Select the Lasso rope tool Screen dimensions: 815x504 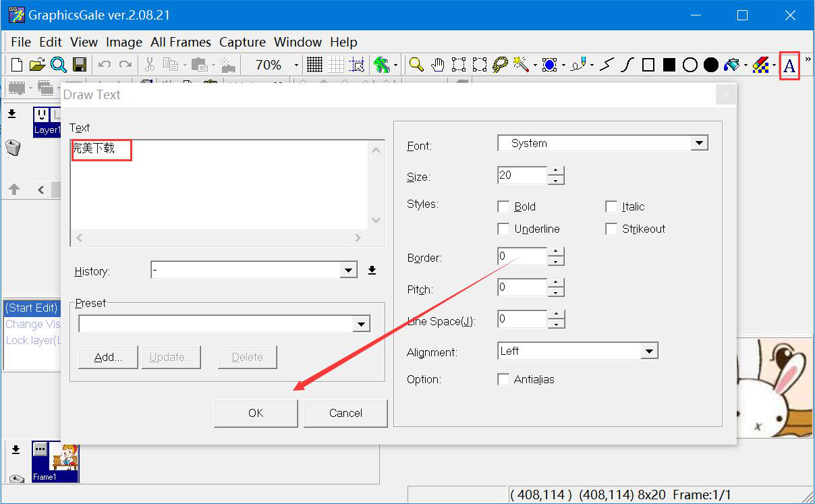point(501,65)
